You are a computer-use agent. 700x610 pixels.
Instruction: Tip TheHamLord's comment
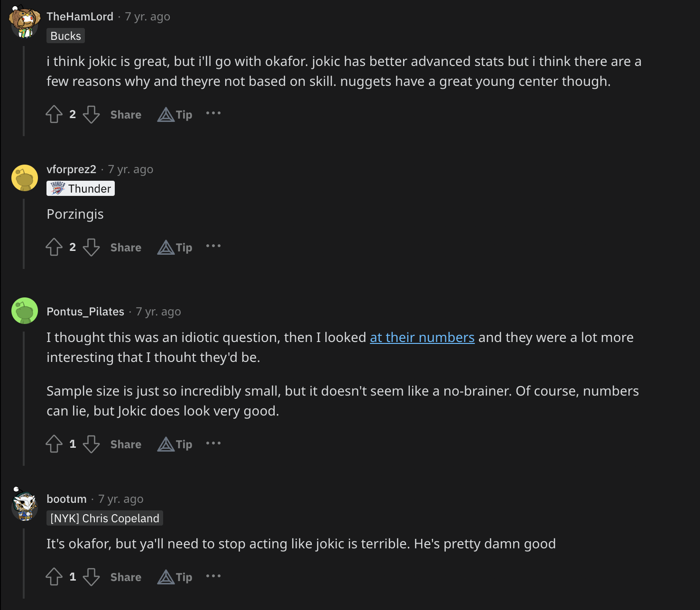[x=175, y=115]
